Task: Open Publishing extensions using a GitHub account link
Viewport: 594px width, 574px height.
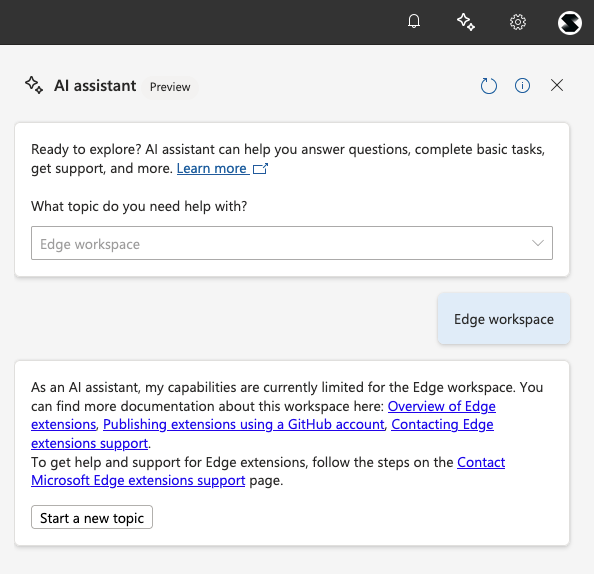Action: tap(244, 424)
